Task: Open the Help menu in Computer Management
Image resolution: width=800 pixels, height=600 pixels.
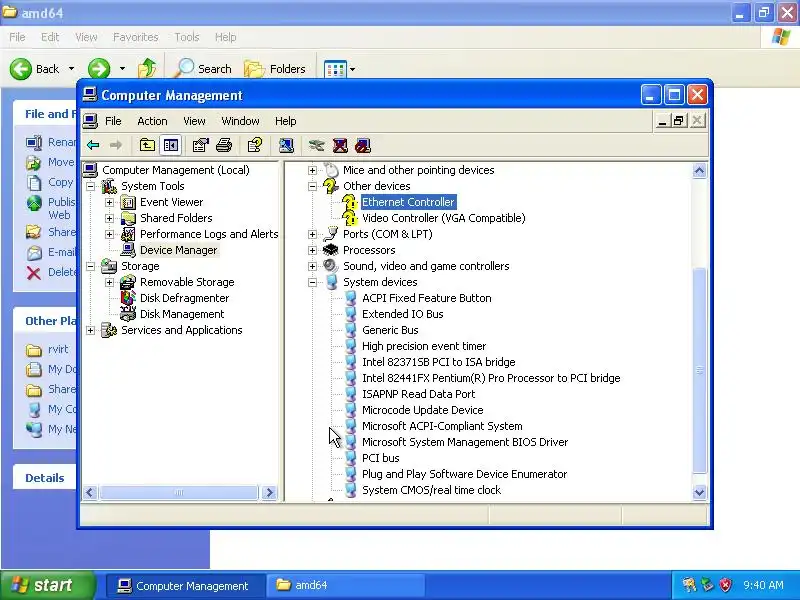Action: pyautogui.click(x=285, y=121)
